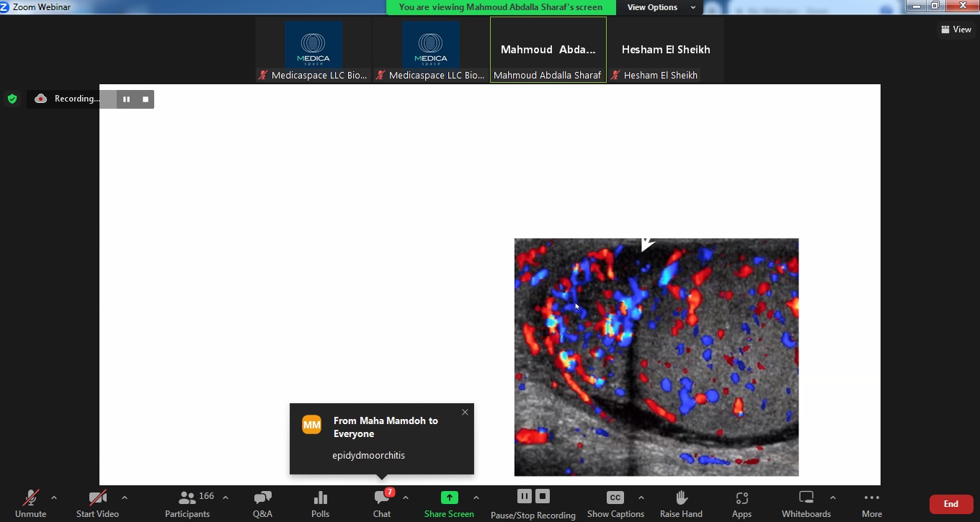Start Video in the bottom toolbar
Viewport: 980px width, 522px height.
click(97, 503)
